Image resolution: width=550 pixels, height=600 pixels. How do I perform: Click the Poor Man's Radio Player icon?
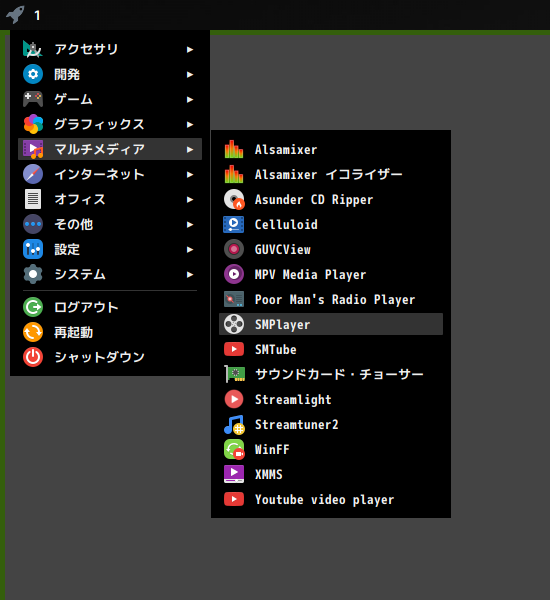pyautogui.click(x=234, y=299)
